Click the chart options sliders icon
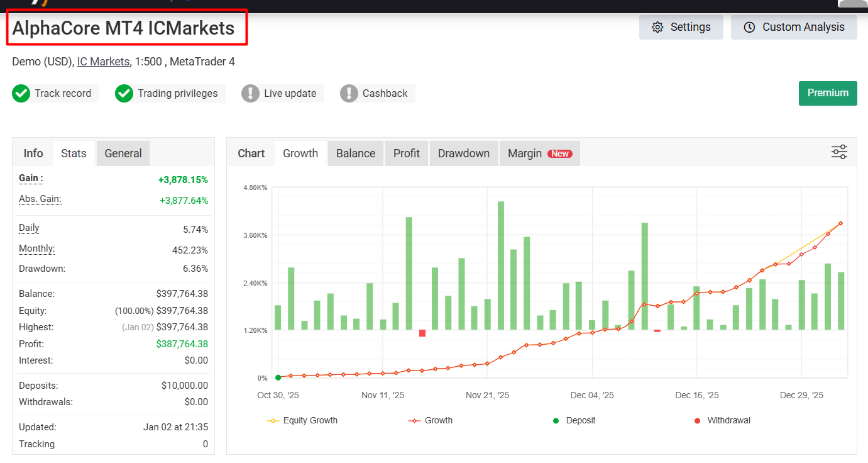 (x=839, y=152)
